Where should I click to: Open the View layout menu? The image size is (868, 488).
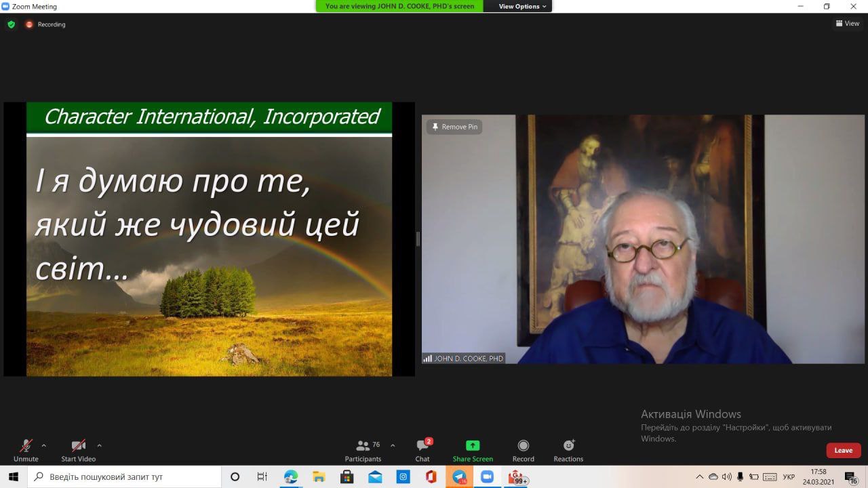[x=848, y=24]
